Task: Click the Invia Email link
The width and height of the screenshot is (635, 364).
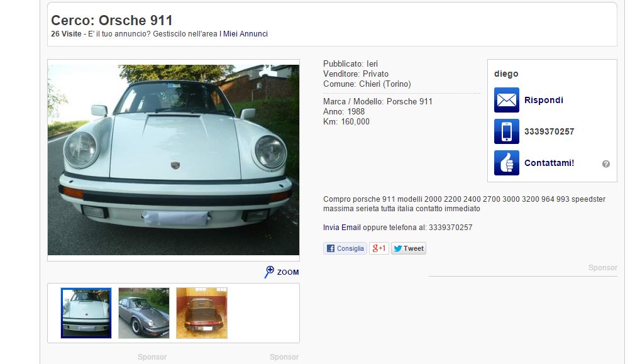Action: pyautogui.click(x=342, y=228)
